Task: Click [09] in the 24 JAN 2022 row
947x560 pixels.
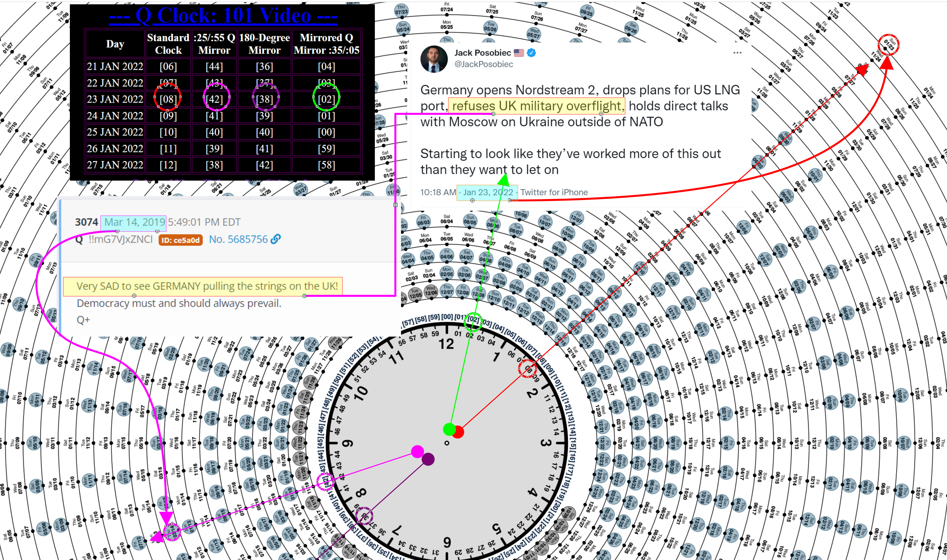Action: tap(168, 116)
